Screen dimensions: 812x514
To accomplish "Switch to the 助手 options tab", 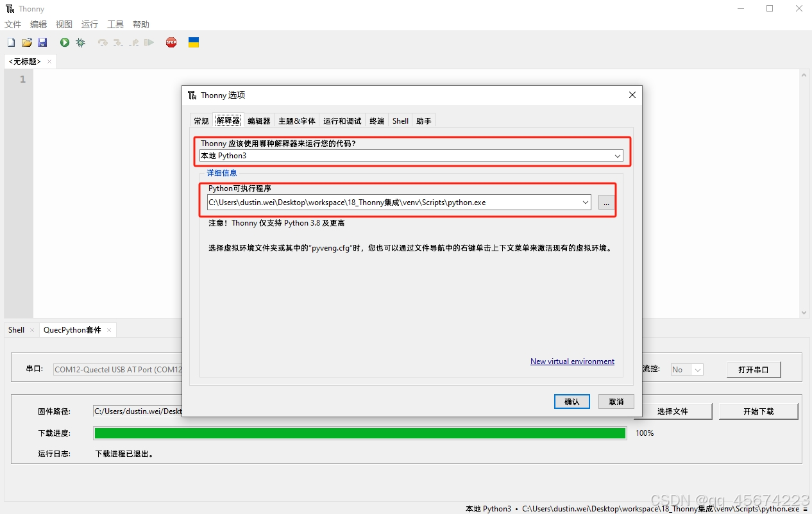I will coord(424,120).
